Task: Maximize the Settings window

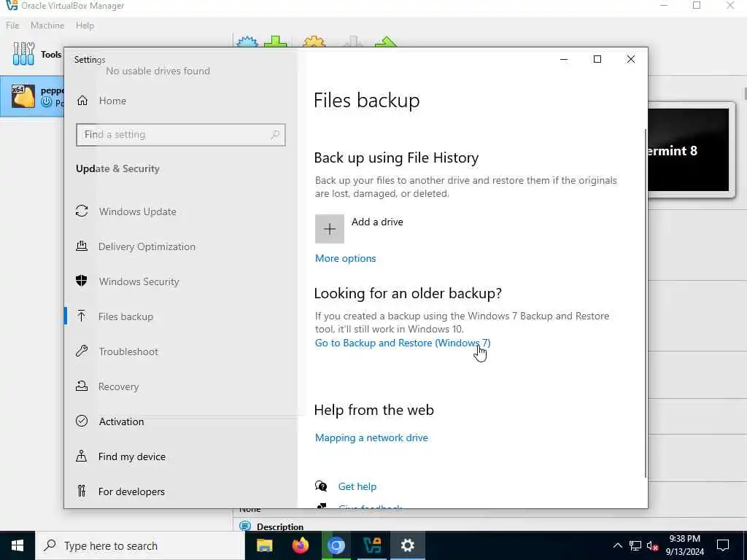Action: 597,59
